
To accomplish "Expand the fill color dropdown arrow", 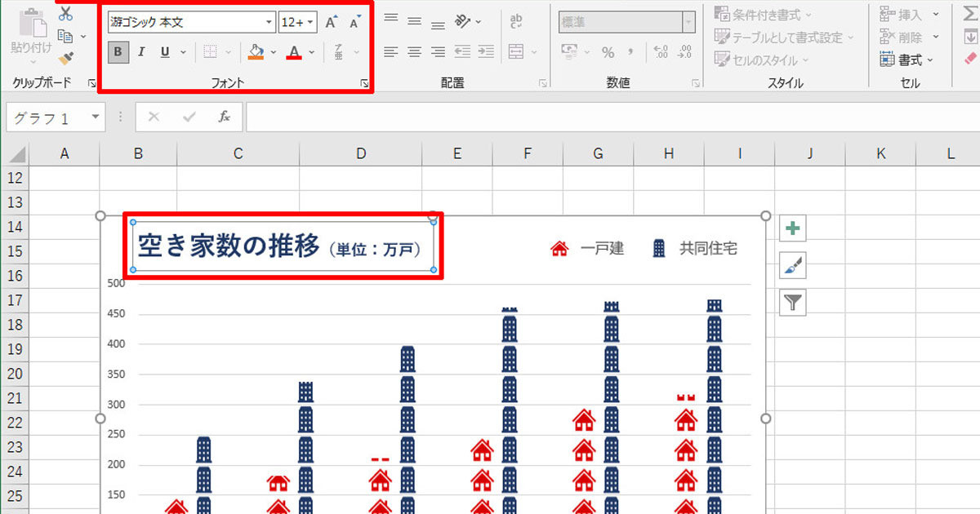I will coord(273,52).
